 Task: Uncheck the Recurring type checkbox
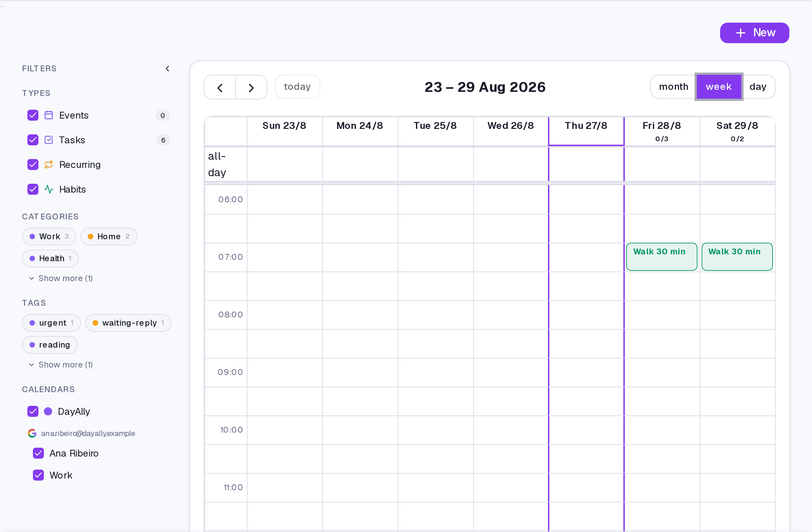(x=33, y=165)
